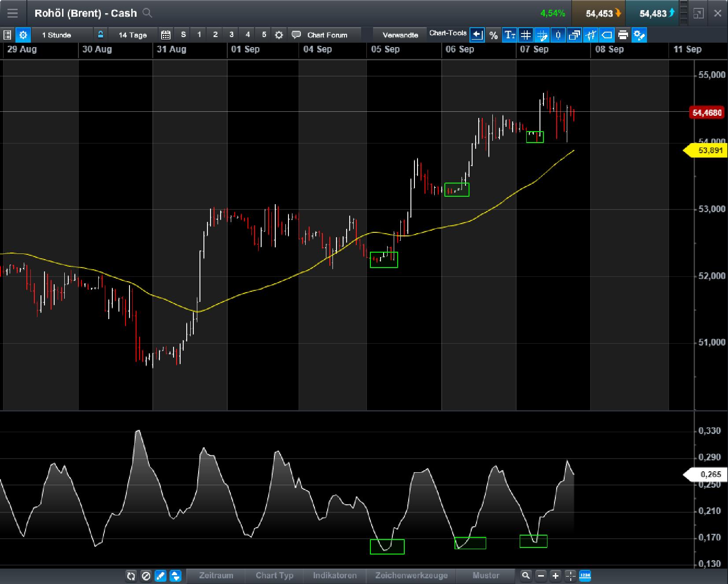The image size is (728, 584).
Task: Open the Indikatoren menu
Action: [x=335, y=576]
